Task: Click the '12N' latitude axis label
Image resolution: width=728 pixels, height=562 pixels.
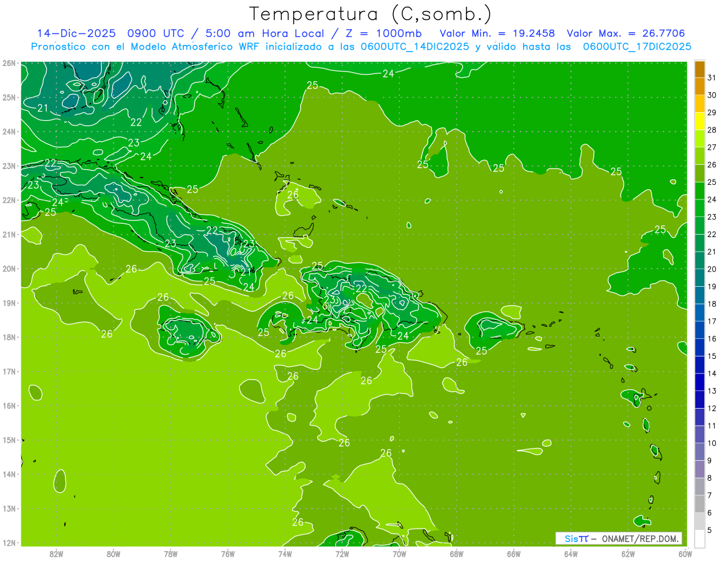Action: pos(8,543)
